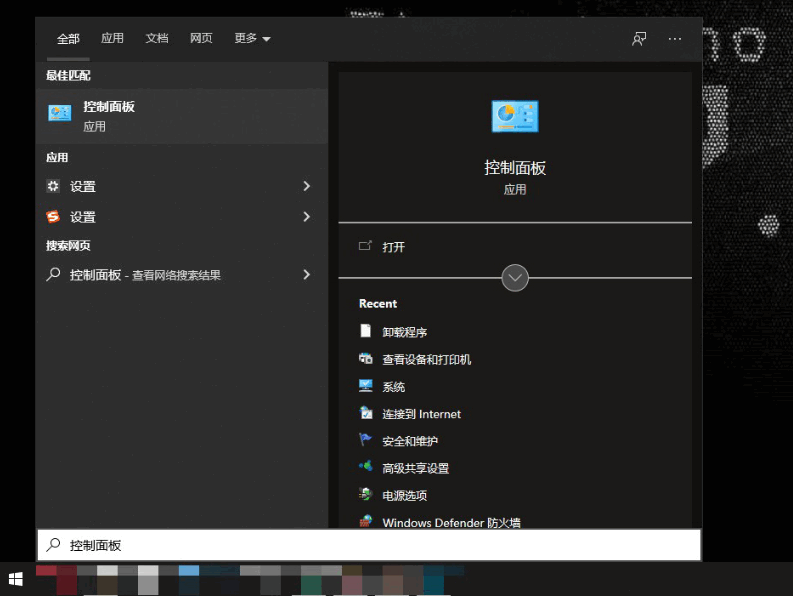Screen dimensions: 794x597
Task: Click the feedback person icon
Action: 639,39
